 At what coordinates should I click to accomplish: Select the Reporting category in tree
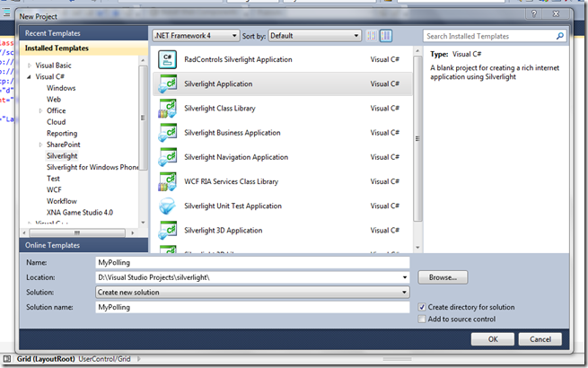[62, 134]
